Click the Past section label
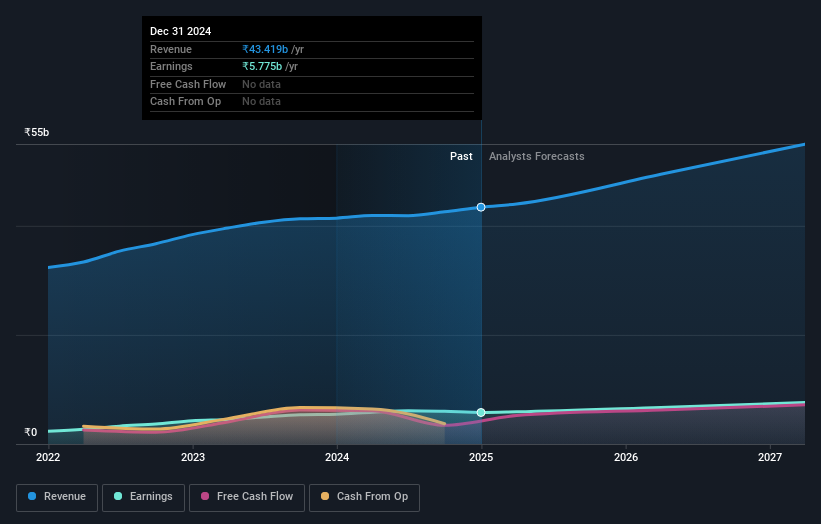Viewport: 821px width, 524px height. pos(461,156)
